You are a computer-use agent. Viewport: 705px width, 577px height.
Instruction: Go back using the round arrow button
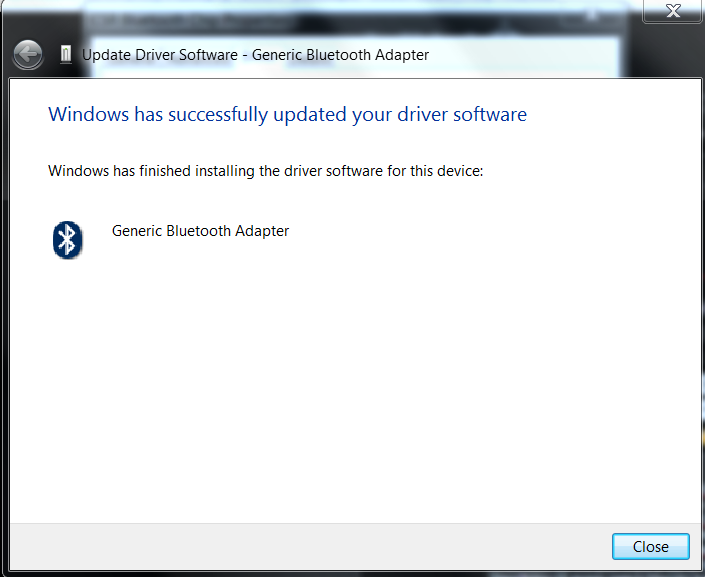click(28, 55)
